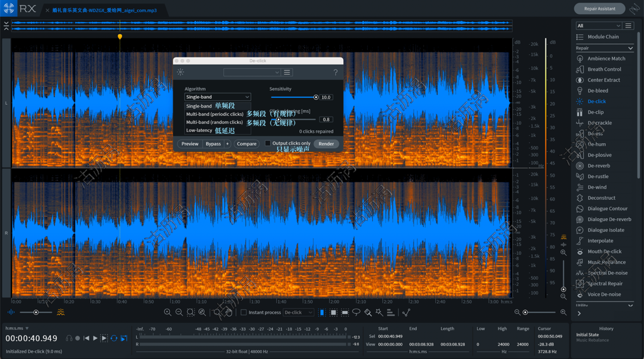Image resolution: width=644 pixels, height=359 pixels.
Task: Open Spectral Repair module
Action: pos(604,283)
